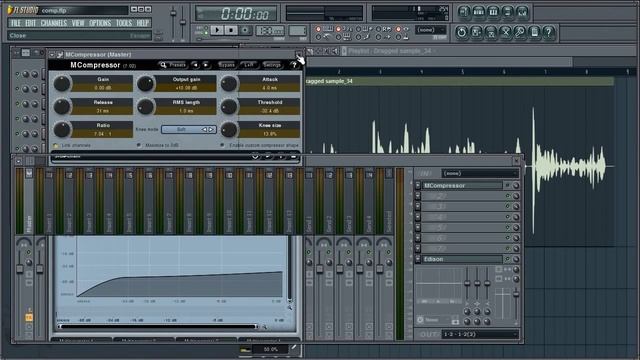Click the record button in transport
Viewport: 640px width, 360px height.
click(245, 30)
